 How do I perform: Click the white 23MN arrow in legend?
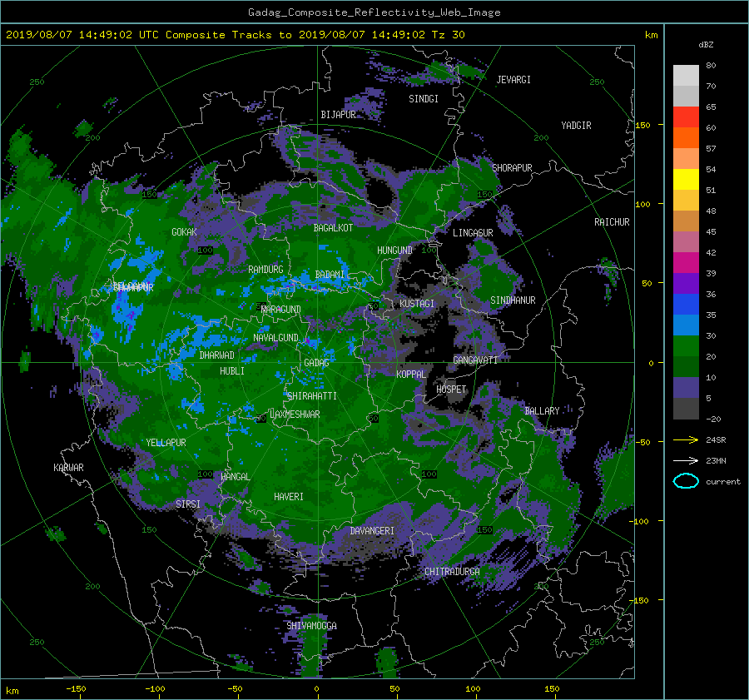pyautogui.click(x=686, y=460)
